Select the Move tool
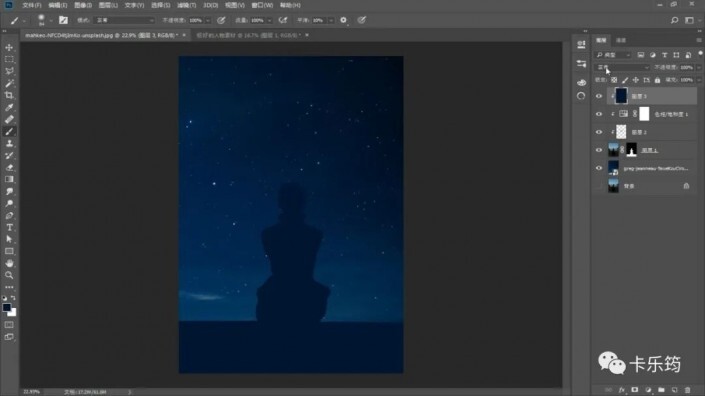Screen dimensions: 705x396 pos(9,47)
